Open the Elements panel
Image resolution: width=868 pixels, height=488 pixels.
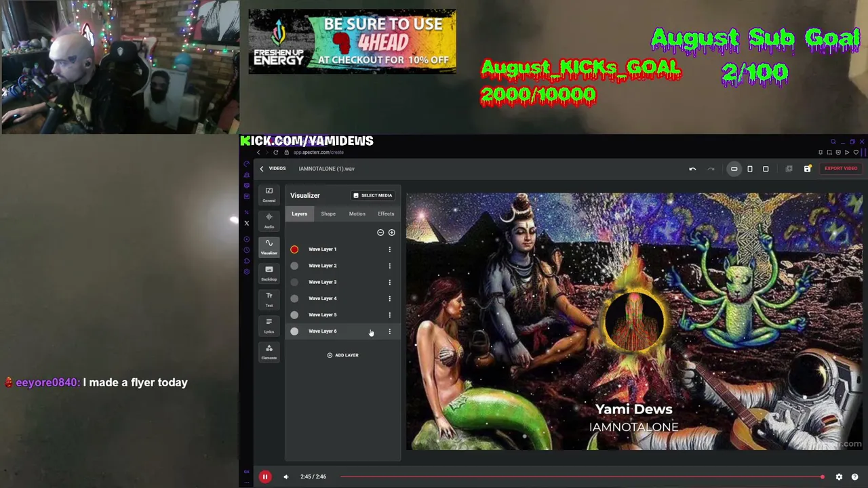[x=269, y=352]
